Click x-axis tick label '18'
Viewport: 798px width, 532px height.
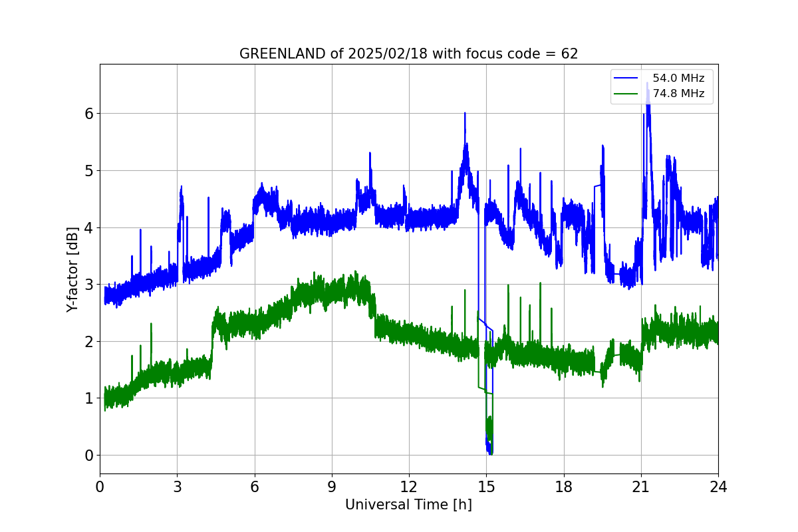564,486
